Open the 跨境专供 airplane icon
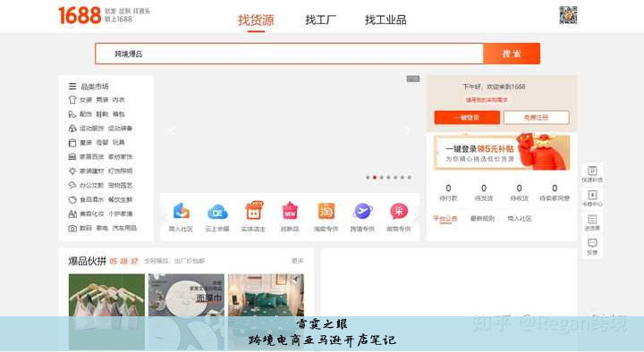The width and height of the screenshot is (644, 352). pyautogui.click(x=362, y=211)
